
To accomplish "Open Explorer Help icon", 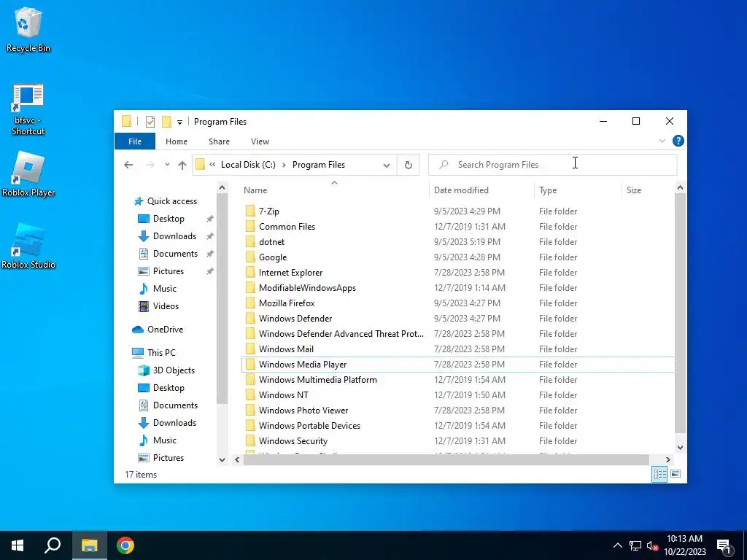I will click(x=678, y=141).
